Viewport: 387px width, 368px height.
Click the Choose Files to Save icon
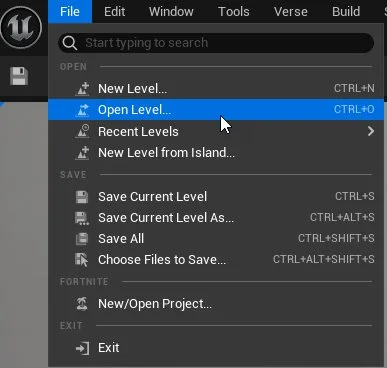point(82,260)
